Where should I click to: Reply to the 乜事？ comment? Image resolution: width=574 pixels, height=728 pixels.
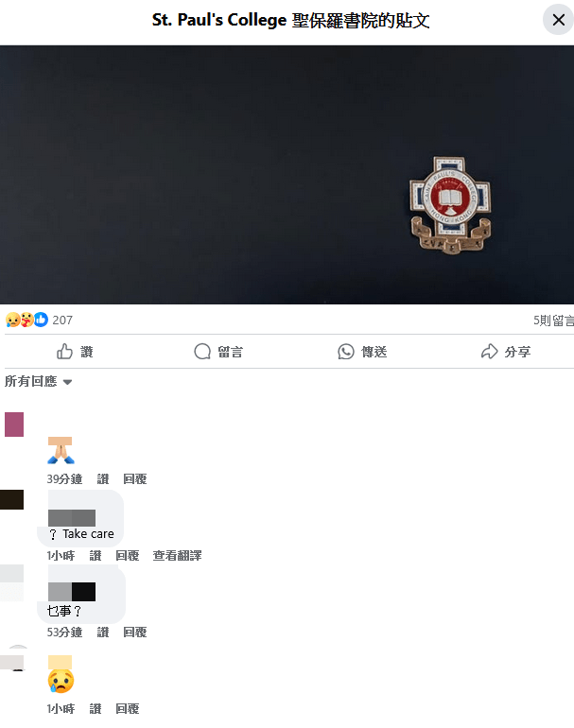pyautogui.click(x=134, y=633)
